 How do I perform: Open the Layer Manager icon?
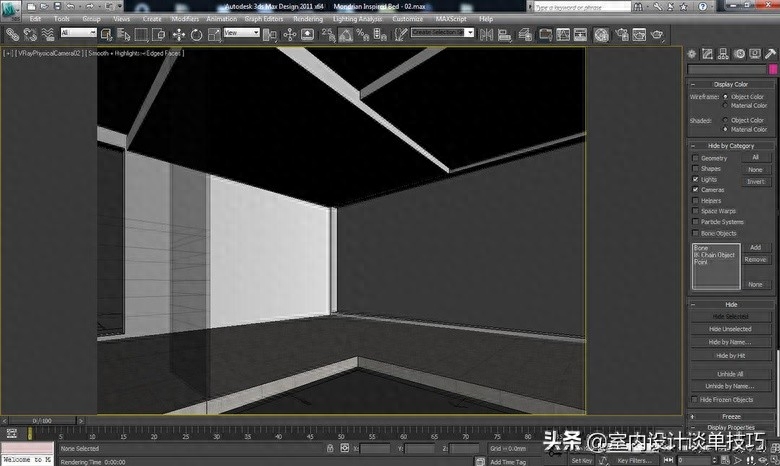point(525,35)
